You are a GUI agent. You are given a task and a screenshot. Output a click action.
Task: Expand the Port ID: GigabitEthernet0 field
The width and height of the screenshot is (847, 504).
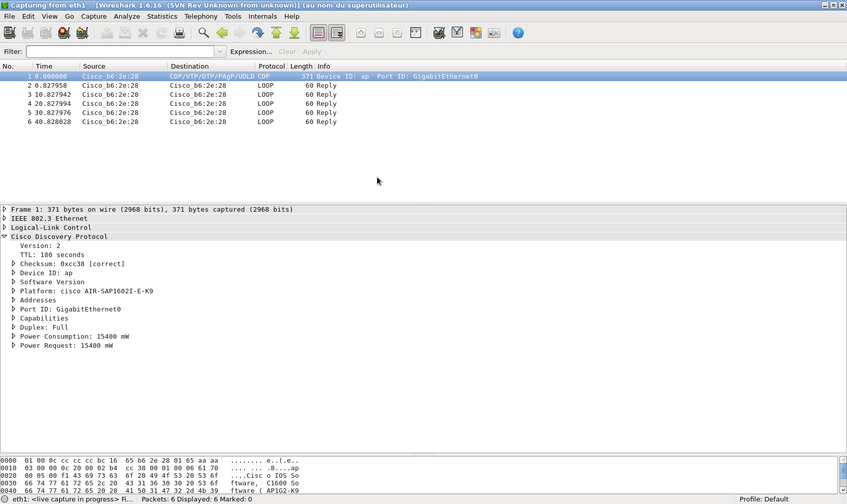(x=14, y=309)
